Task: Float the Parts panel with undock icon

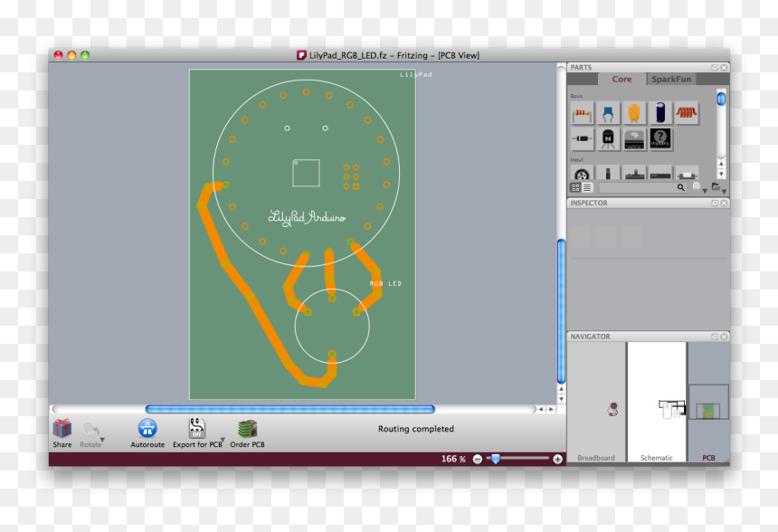Action: coord(715,68)
